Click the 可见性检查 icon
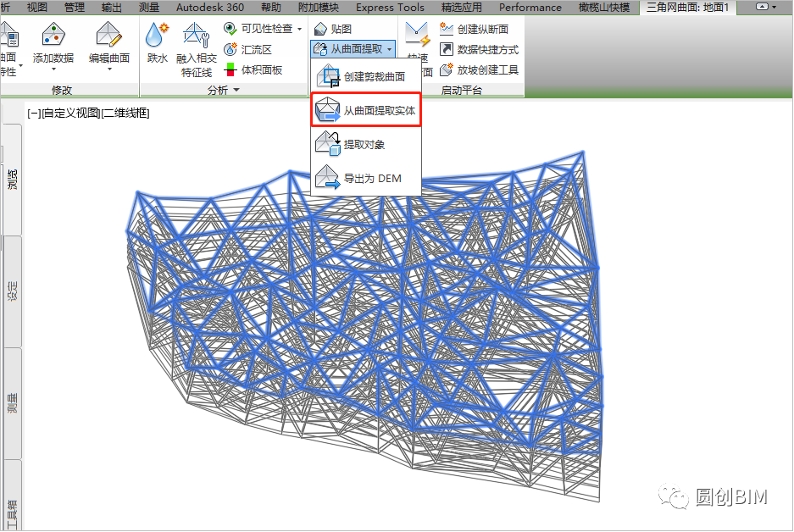Viewport: 794px width, 532px height. (230, 29)
